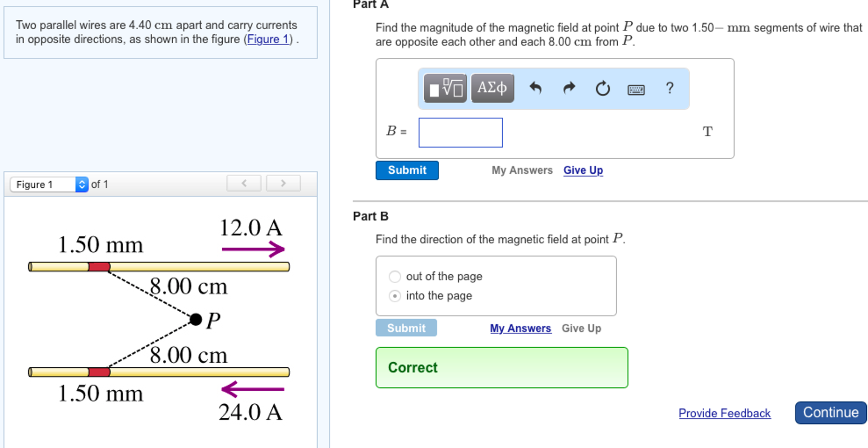Open the math templates (fraction/root) tool
The image size is (868, 448).
[x=445, y=88]
